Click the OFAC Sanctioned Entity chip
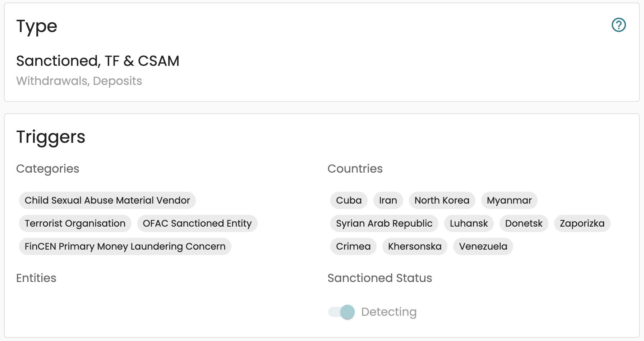Screen dimensions: 644x341 tap(197, 223)
